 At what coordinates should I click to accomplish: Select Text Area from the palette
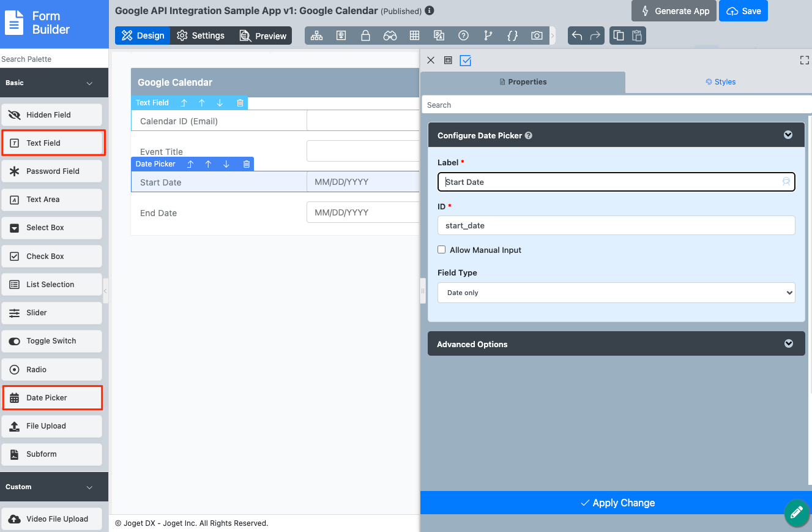tap(52, 200)
